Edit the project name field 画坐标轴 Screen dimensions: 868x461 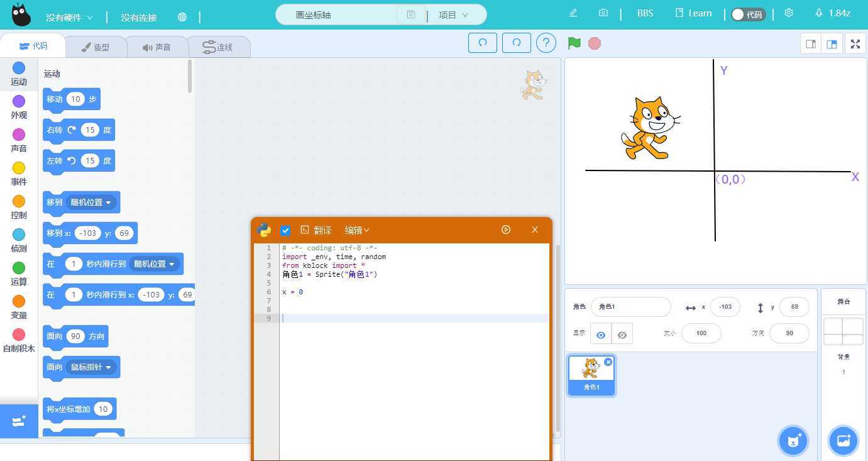coord(337,14)
